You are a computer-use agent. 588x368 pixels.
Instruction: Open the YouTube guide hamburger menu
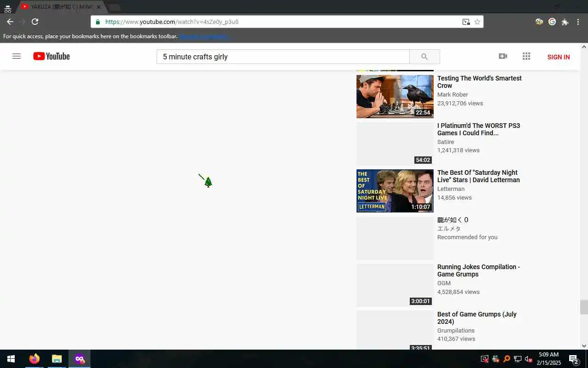pos(17,56)
